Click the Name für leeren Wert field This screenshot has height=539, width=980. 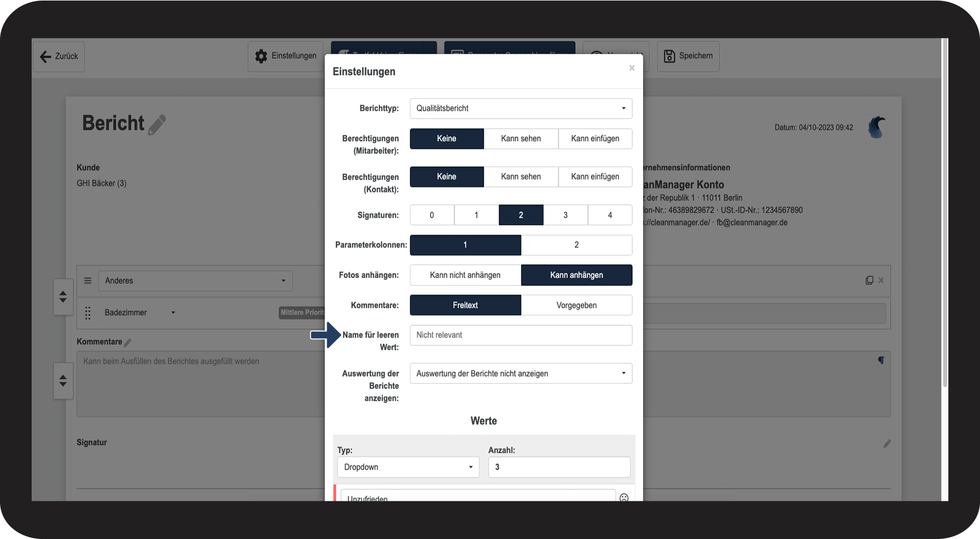click(521, 335)
